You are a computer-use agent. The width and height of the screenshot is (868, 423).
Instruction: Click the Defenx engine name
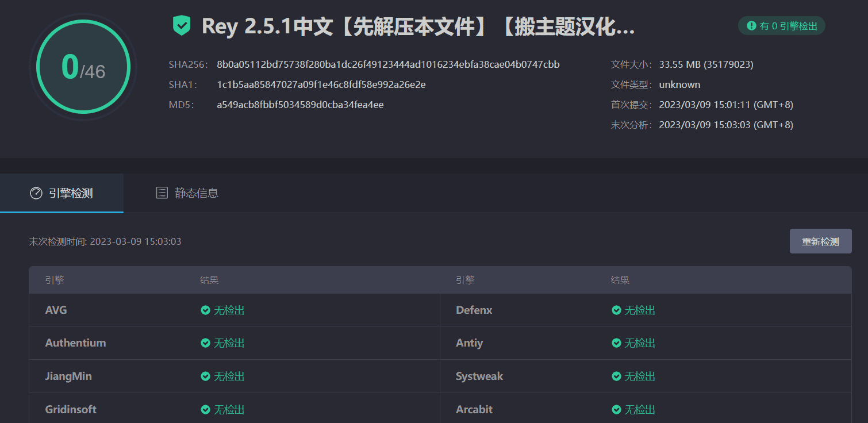[474, 310]
